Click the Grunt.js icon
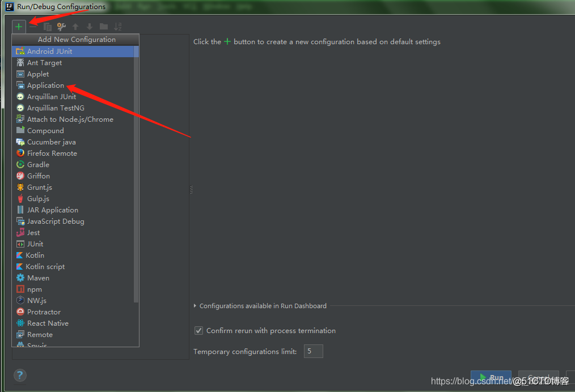Image resolution: width=575 pixels, height=392 pixels. click(x=20, y=187)
